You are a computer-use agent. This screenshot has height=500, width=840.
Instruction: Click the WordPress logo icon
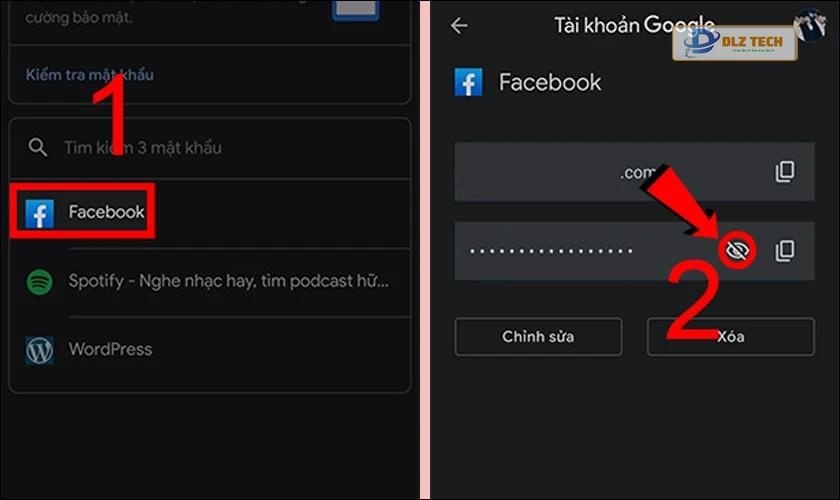coord(40,350)
